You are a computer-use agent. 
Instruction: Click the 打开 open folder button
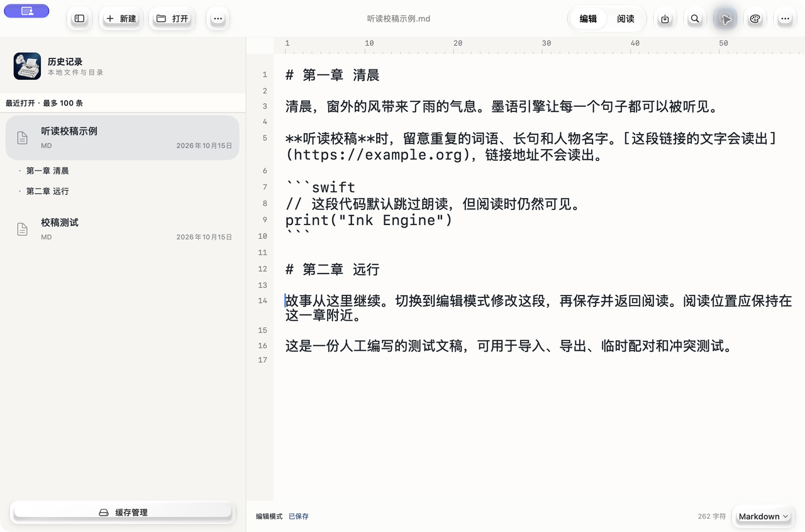pyautogui.click(x=172, y=19)
